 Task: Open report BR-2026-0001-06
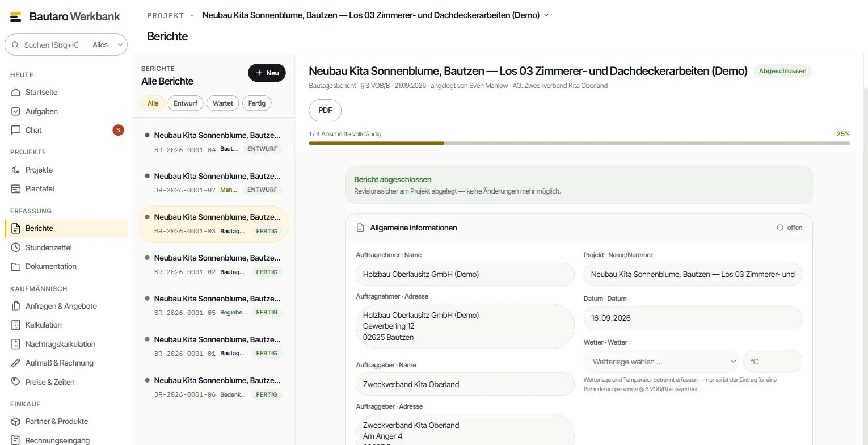coord(214,388)
